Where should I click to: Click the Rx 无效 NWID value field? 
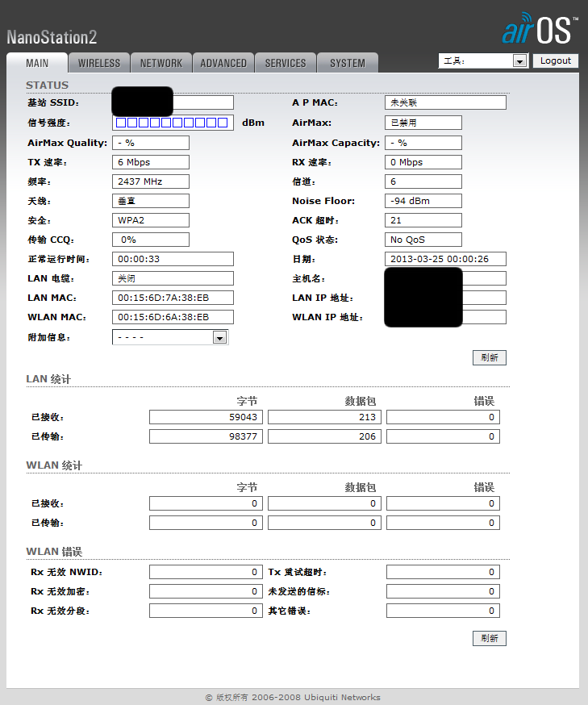point(206,572)
